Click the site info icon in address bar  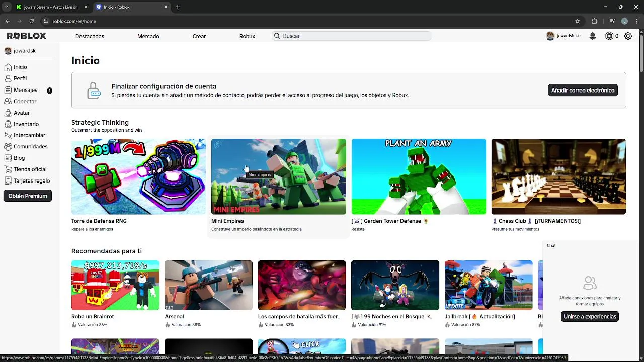coord(46,21)
